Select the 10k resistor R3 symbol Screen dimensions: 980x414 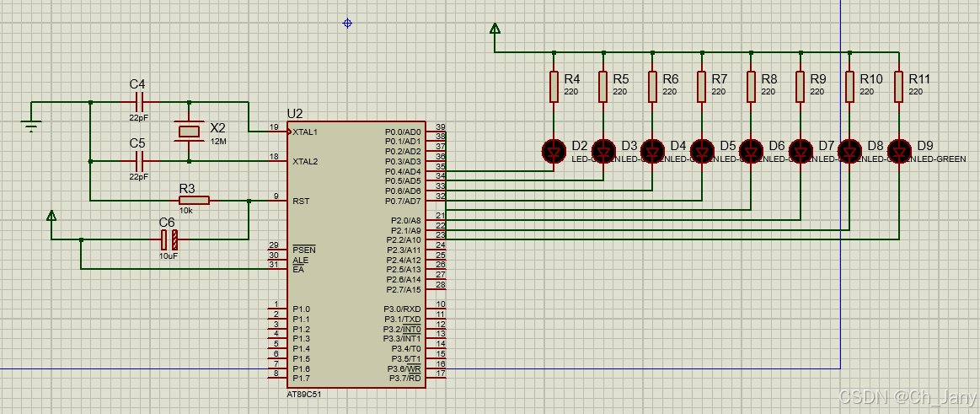(x=194, y=200)
